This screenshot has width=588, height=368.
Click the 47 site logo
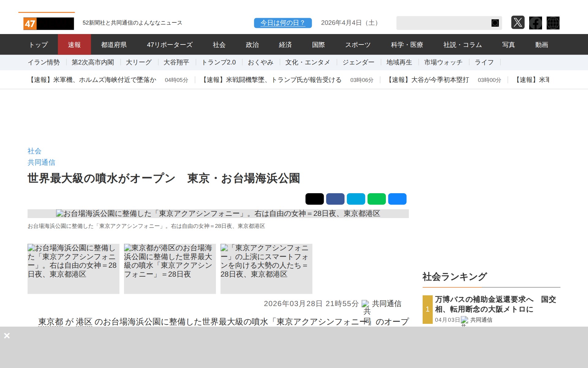48,24
